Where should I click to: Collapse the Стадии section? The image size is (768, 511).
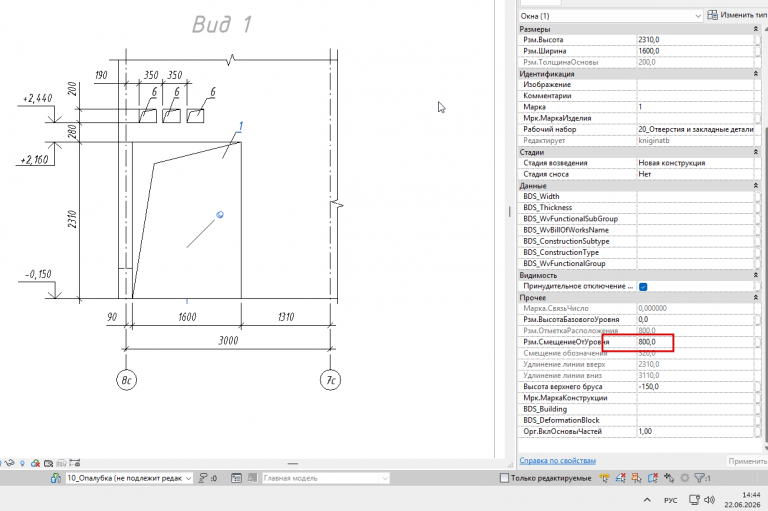pyautogui.click(x=756, y=152)
